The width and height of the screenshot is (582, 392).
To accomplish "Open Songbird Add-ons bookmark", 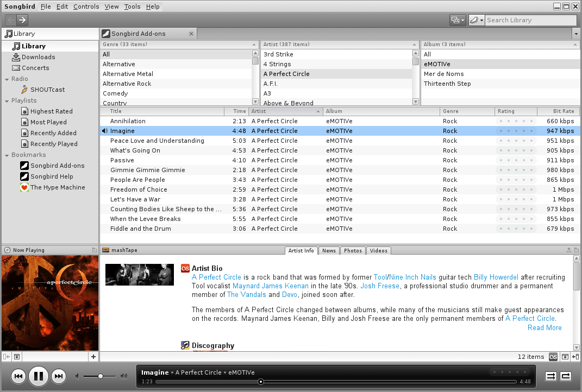I will [x=52, y=166].
